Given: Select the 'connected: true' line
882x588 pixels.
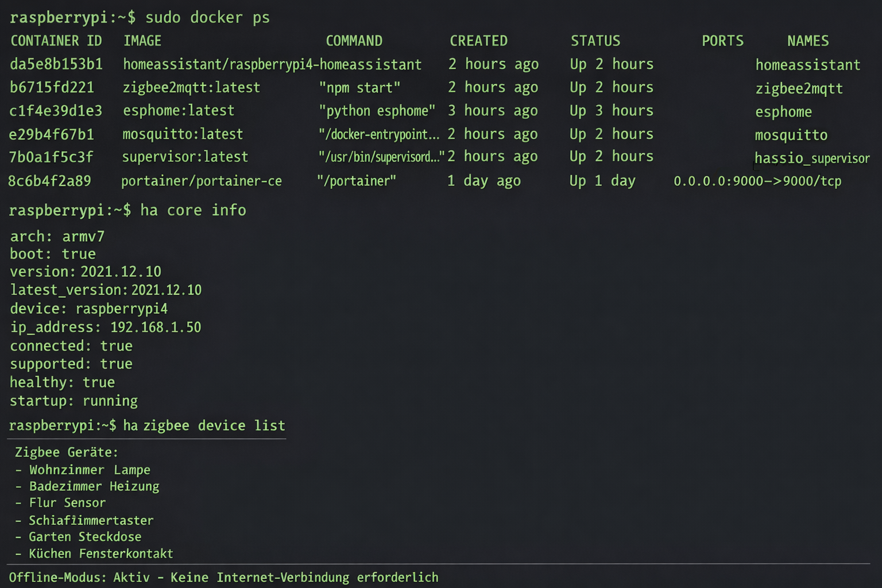Looking at the screenshot, I should (71, 346).
